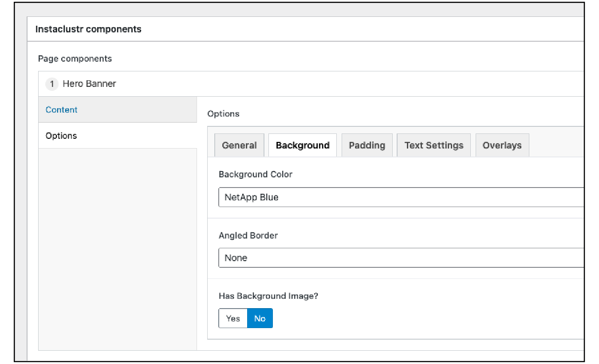The width and height of the screenshot is (599, 364).
Task: View the Overlays tab
Action: (502, 145)
